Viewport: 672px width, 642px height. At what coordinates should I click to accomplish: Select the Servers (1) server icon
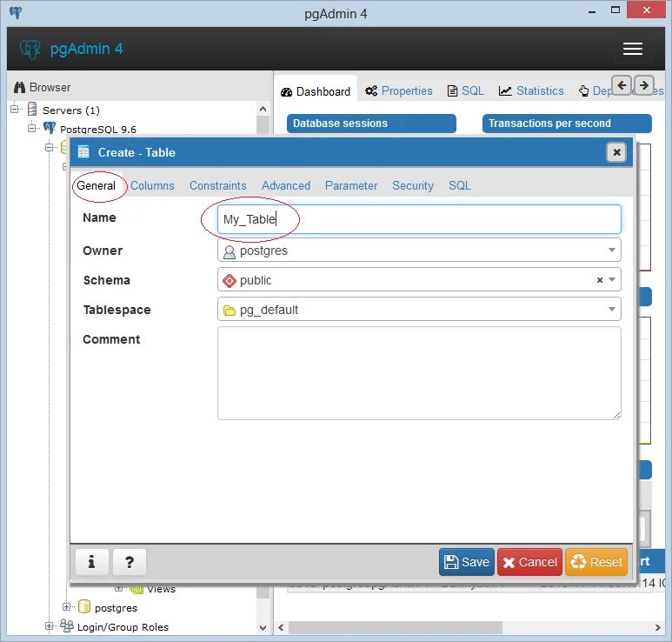32,109
